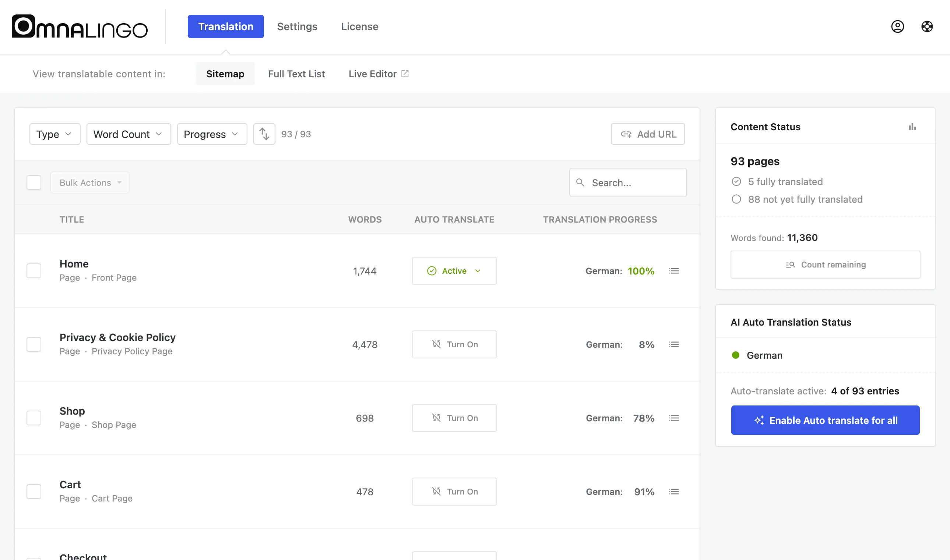Click the external link icon beside Live Editor
This screenshot has width=950, height=560.
click(405, 74)
